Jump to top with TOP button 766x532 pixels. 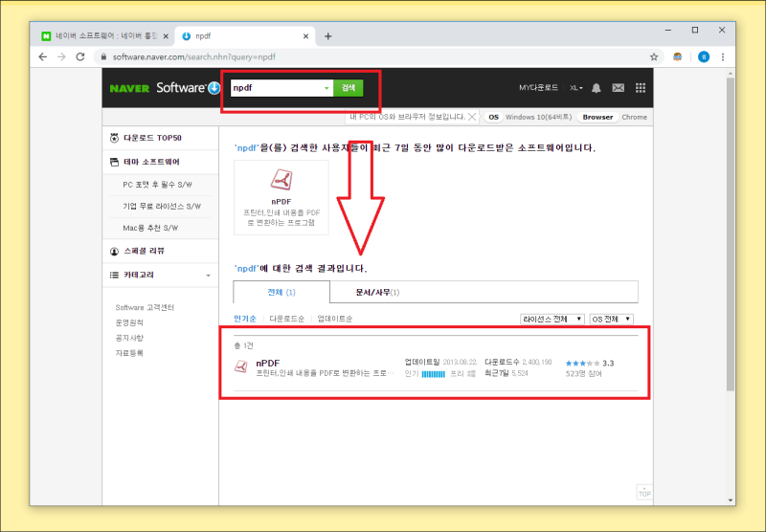pyautogui.click(x=644, y=493)
